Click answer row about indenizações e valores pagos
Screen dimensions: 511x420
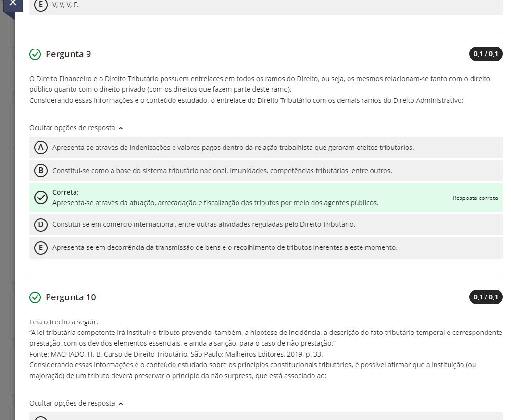coord(233,148)
